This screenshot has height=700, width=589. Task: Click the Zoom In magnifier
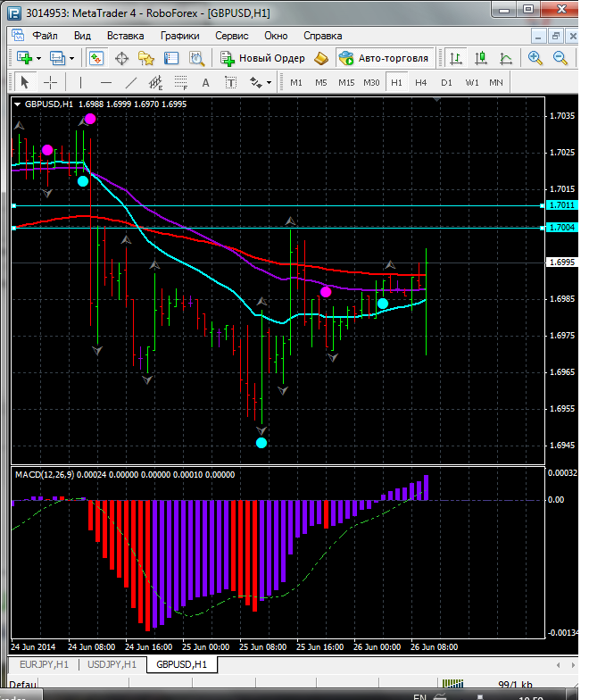tap(535, 58)
